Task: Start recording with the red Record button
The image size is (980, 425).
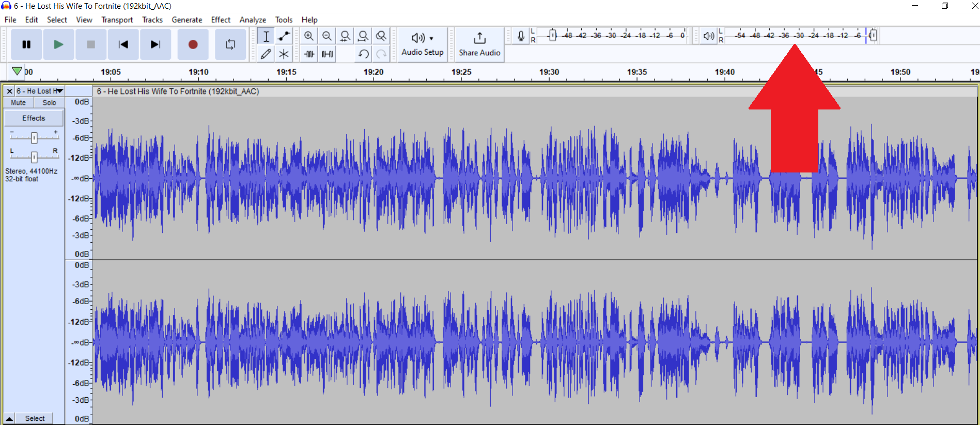Action: (193, 44)
